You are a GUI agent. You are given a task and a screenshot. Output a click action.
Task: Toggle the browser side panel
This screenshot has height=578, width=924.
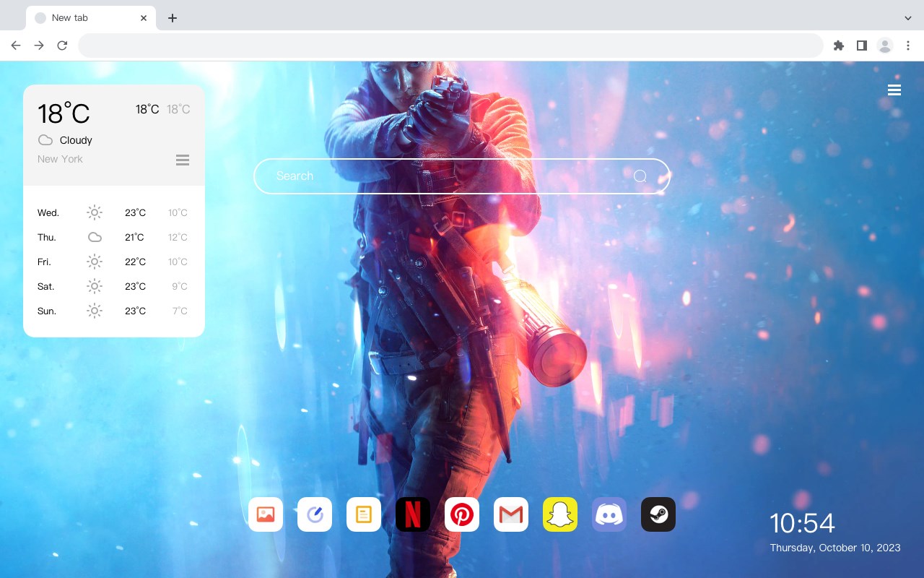pyautogui.click(x=861, y=46)
